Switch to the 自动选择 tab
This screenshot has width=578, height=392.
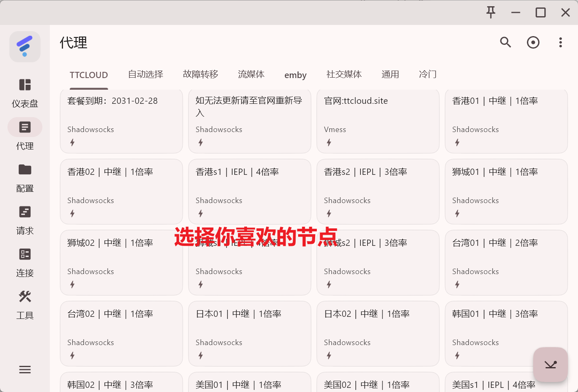146,75
